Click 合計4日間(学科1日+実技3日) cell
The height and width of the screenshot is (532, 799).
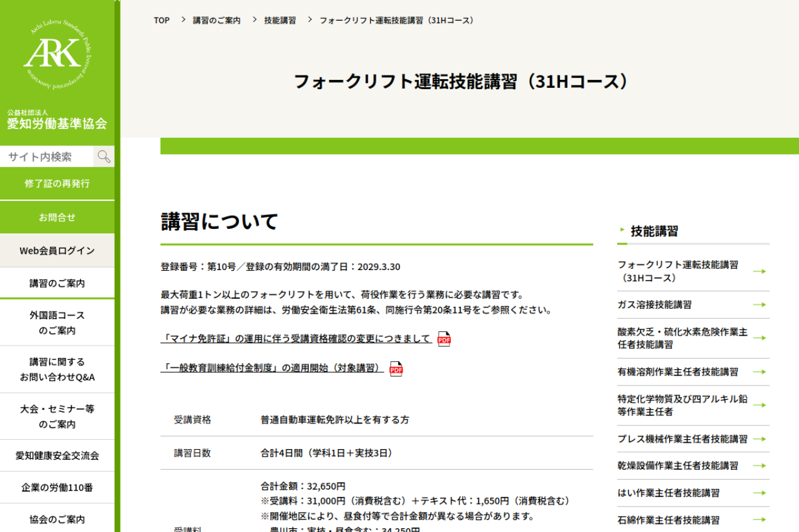pos(328,453)
